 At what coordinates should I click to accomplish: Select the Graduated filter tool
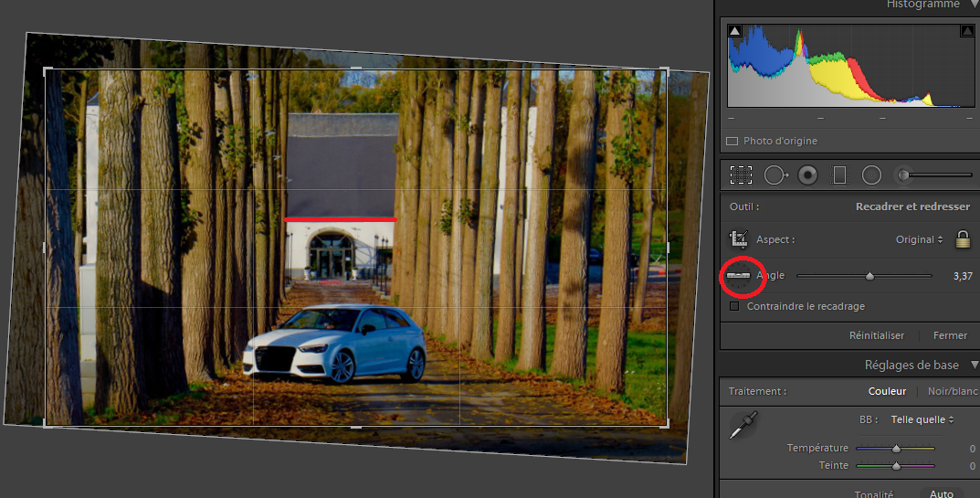click(839, 175)
